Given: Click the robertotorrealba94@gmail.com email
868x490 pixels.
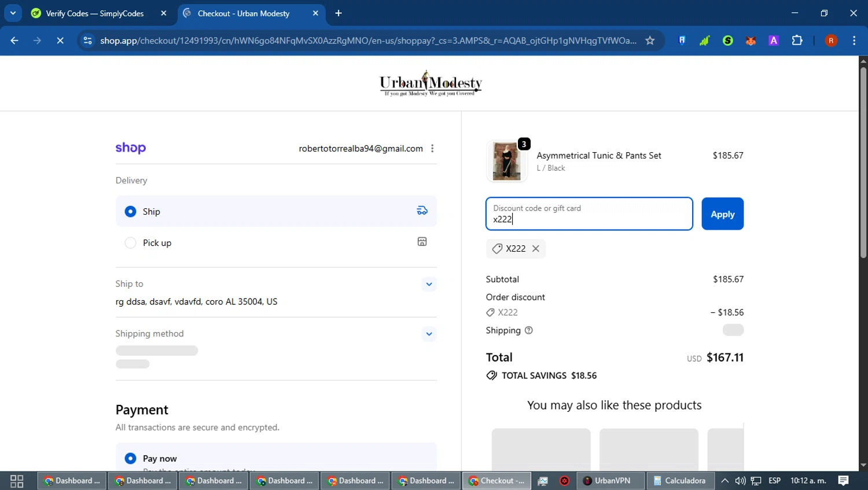Looking at the screenshot, I should [x=361, y=149].
